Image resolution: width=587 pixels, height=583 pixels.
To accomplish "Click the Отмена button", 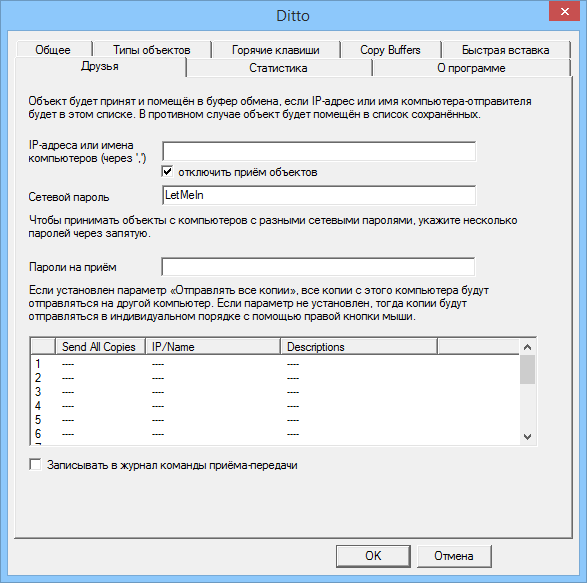I will click(454, 556).
